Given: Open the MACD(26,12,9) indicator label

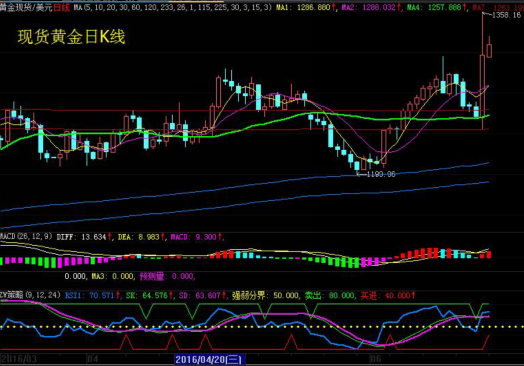Looking at the screenshot, I should tap(26, 237).
